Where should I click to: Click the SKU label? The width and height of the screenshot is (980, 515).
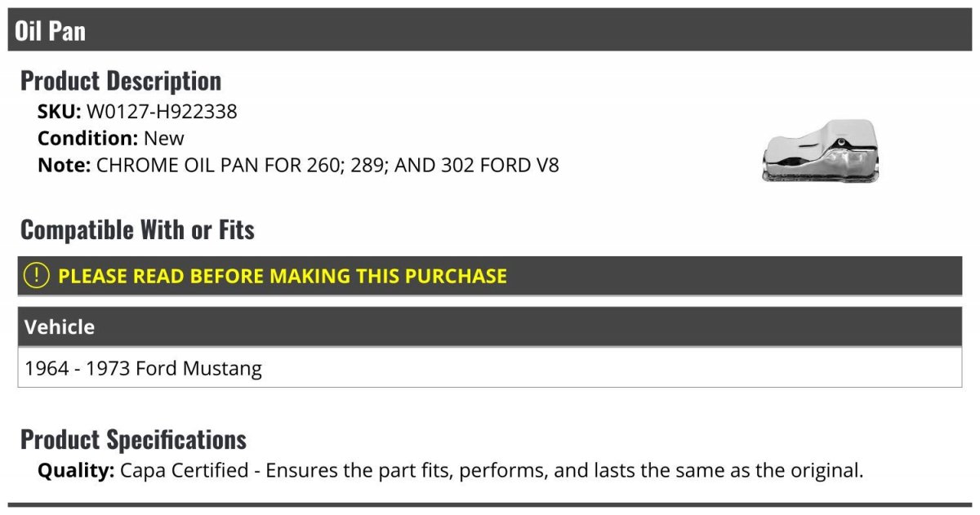pyautogui.click(x=59, y=112)
